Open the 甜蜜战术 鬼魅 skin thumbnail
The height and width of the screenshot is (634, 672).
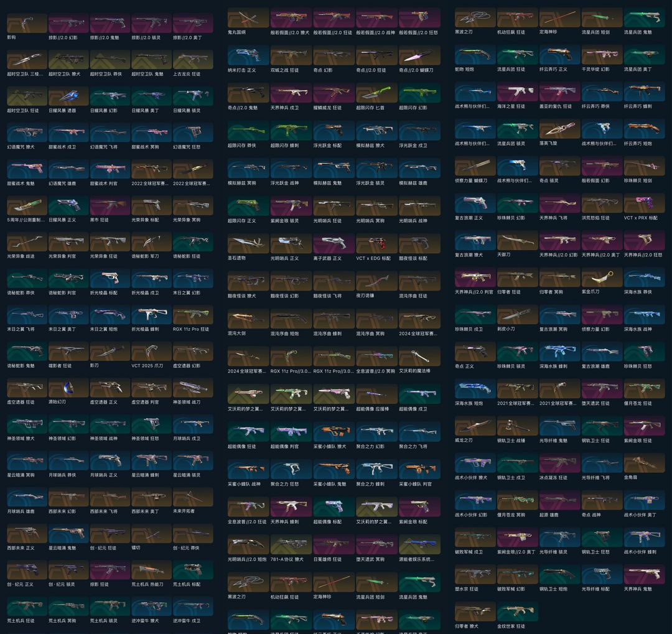coord(27,169)
